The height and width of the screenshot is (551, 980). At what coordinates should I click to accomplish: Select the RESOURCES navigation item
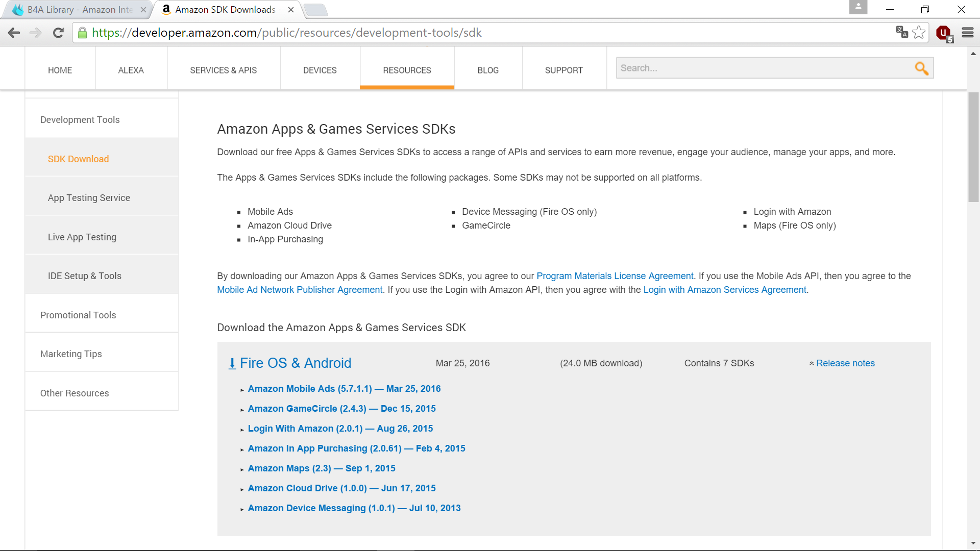[407, 70]
